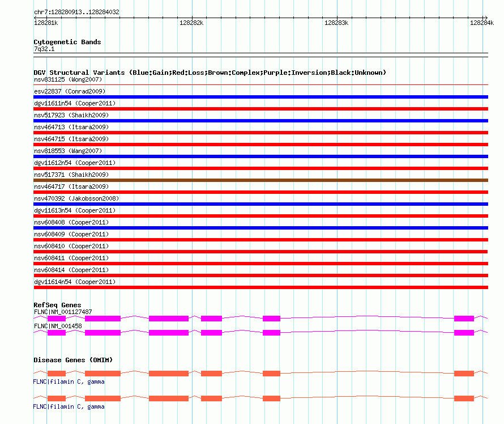Open variant nsv831125 (Wong2007) label
The image size is (504, 424).
pyautogui.click(x=68, y=79)
